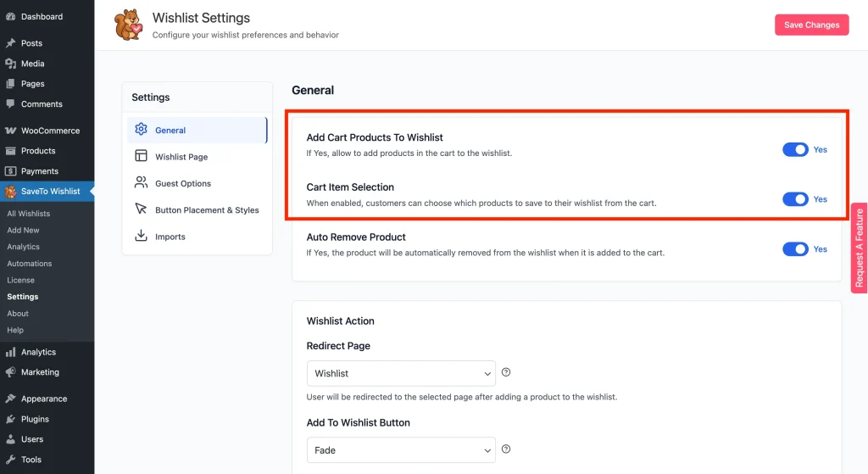This screenshot has height=474, width=868.
Task: Click the Request A Feature side tab
Action: [x=860, y=248]
